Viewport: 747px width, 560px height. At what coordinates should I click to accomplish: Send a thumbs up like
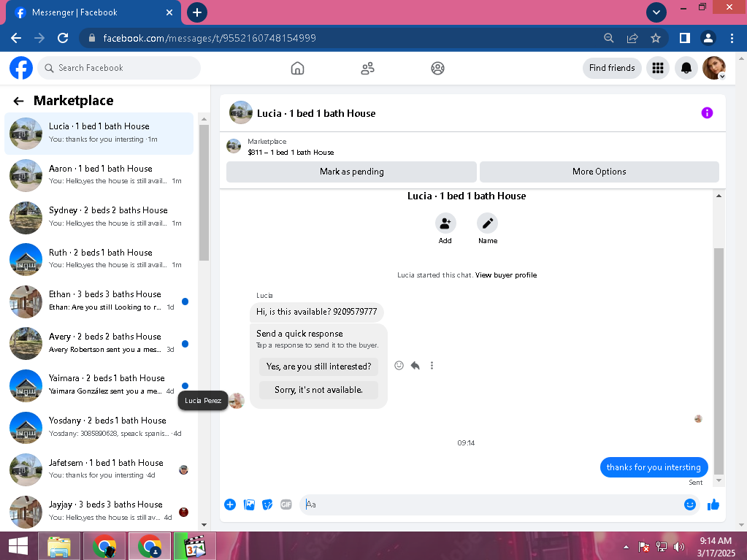click(713, 505)
